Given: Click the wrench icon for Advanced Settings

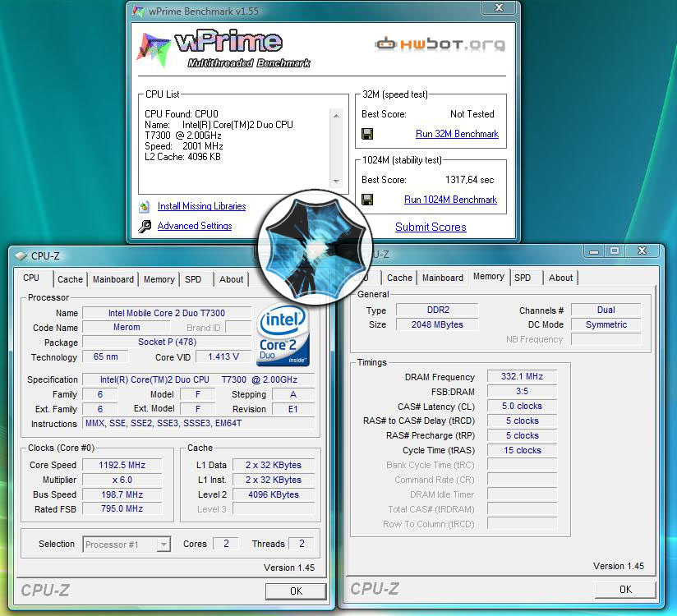Looking at the screenshot, I should click(x=145, y=226).
